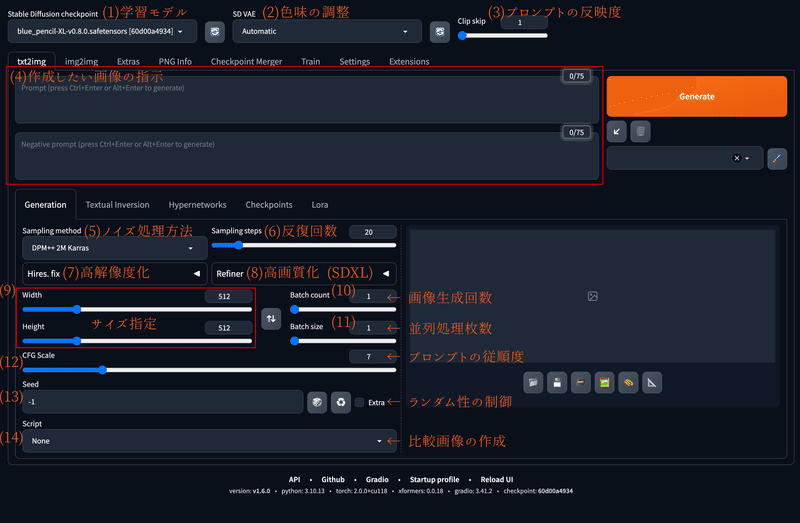The height and width of the screenshot is (523, 800).
Task: Open the API link in footer
Action: [x=294, y=480]
